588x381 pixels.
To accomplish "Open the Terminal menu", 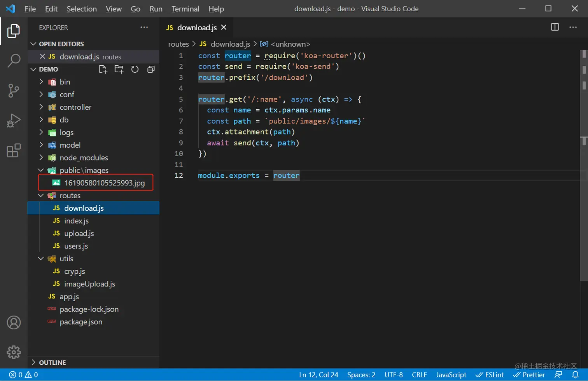I will click(x=185, y=9).
